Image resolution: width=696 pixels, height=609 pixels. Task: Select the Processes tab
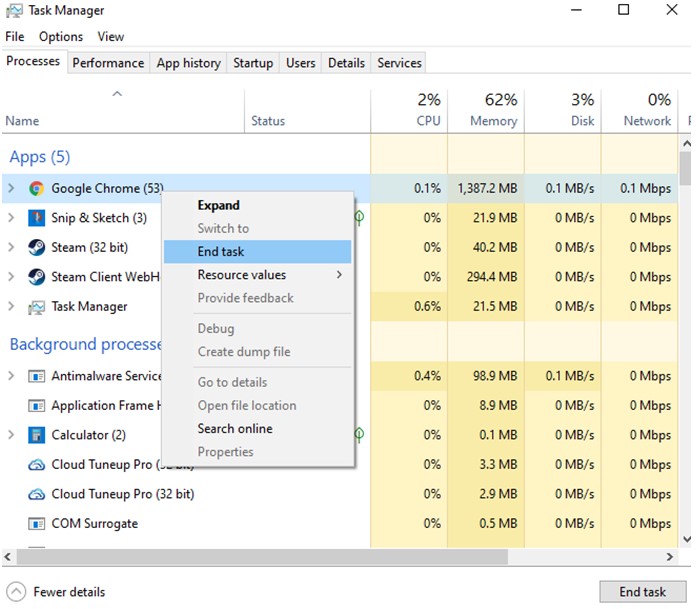pyautogui.click(x=33, y=61)
